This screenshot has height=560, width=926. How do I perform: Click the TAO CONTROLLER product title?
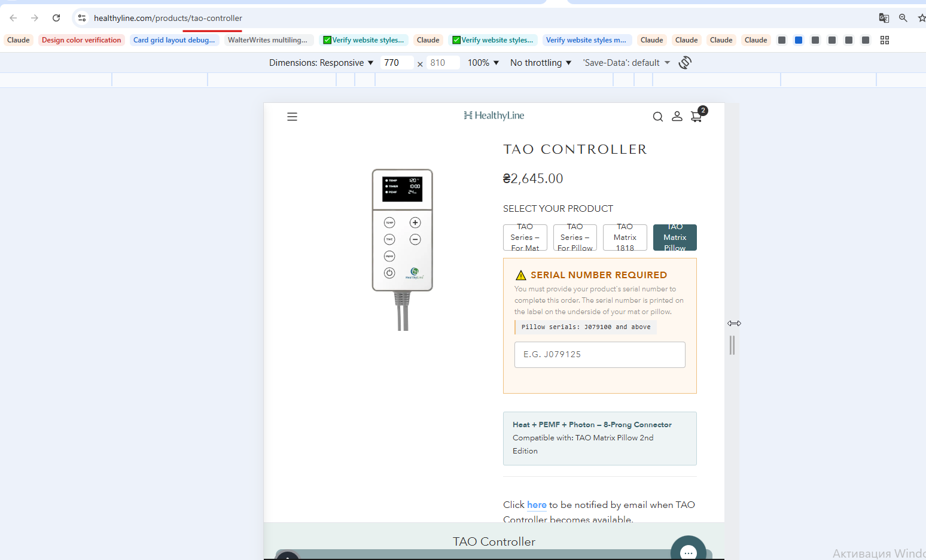coord(575,150)
